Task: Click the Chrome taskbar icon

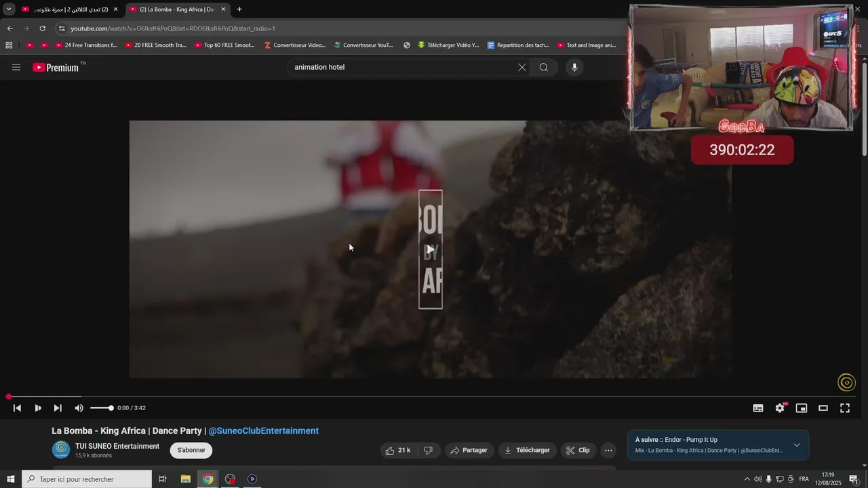Action: [208, 479]
